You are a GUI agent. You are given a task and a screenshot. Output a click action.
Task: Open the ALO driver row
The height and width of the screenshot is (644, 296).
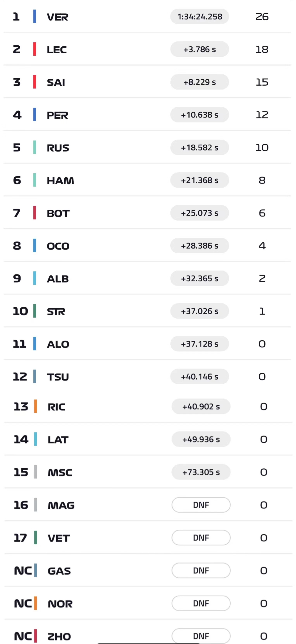58,344
